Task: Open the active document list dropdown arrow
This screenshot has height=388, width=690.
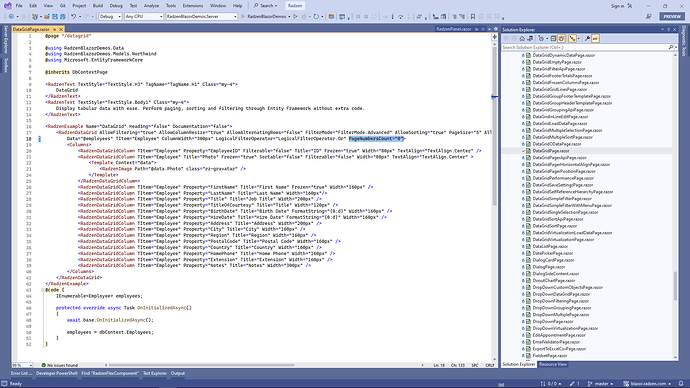Action: [489, 29]
